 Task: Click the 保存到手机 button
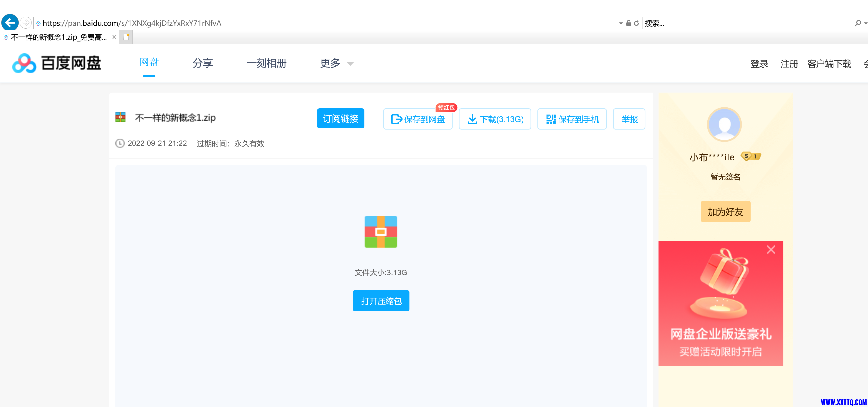tap(572, 119)
